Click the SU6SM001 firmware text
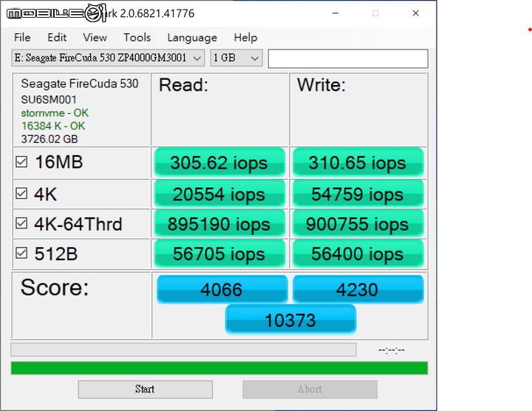The height and width of the screenshot is (411, 532). click(x=49, y=100)
